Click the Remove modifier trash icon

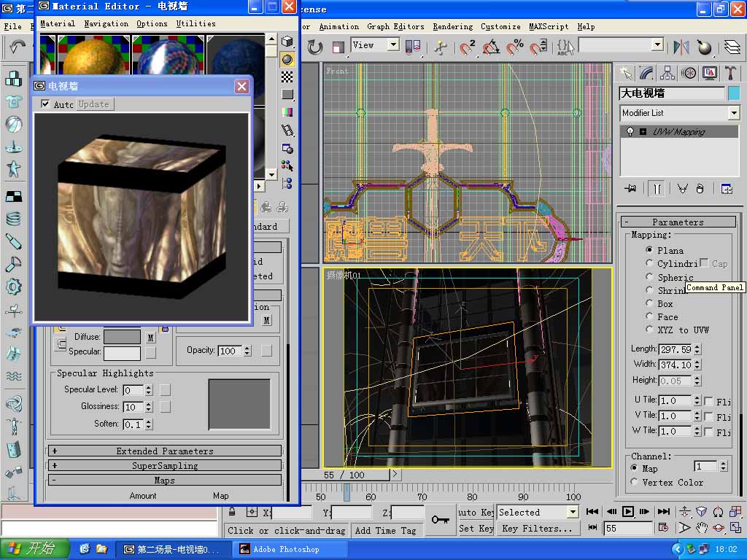click(x=700, y=189)
